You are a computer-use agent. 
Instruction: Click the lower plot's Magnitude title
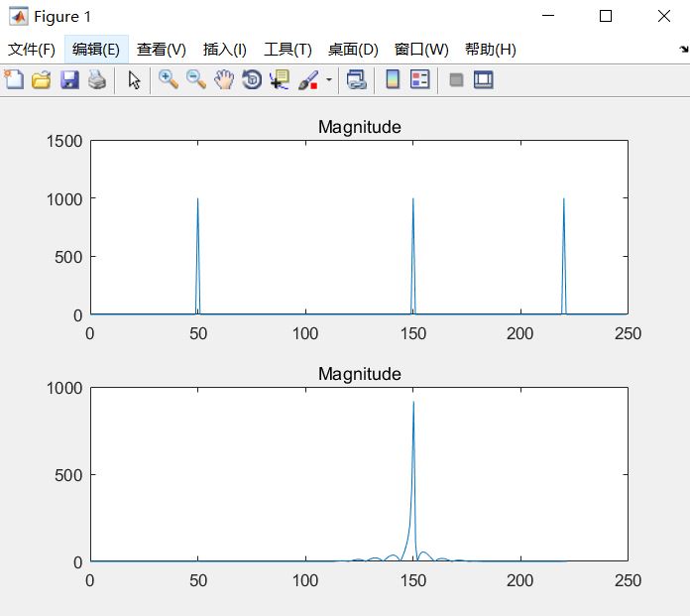[360, 374]
